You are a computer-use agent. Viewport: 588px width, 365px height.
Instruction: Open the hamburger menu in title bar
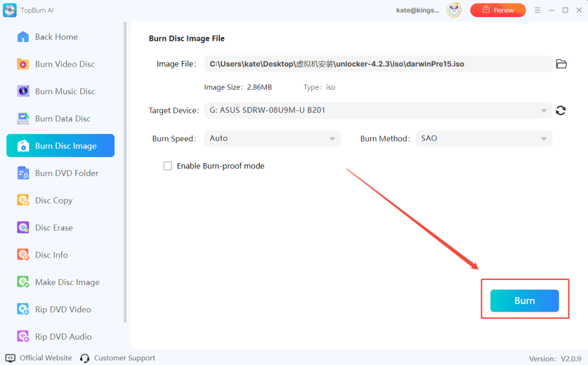[x=537, y=10]
